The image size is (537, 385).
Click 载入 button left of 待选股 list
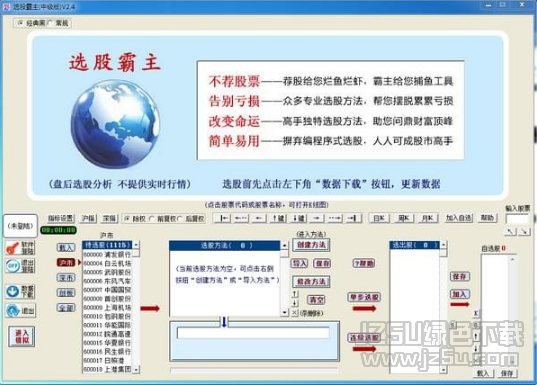(66, 247)
